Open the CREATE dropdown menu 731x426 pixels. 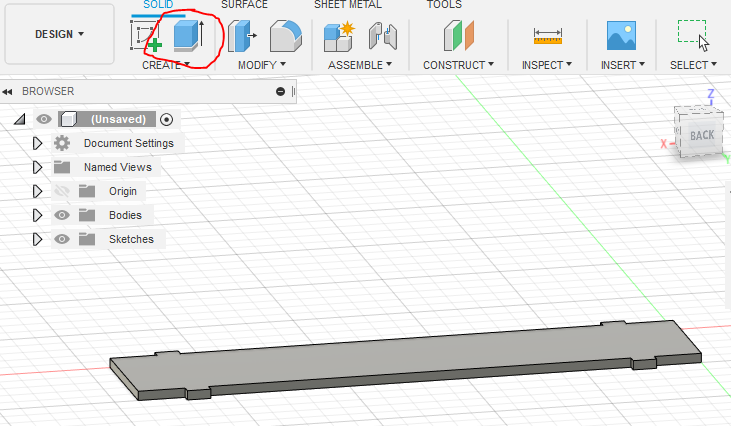(166, 65)
